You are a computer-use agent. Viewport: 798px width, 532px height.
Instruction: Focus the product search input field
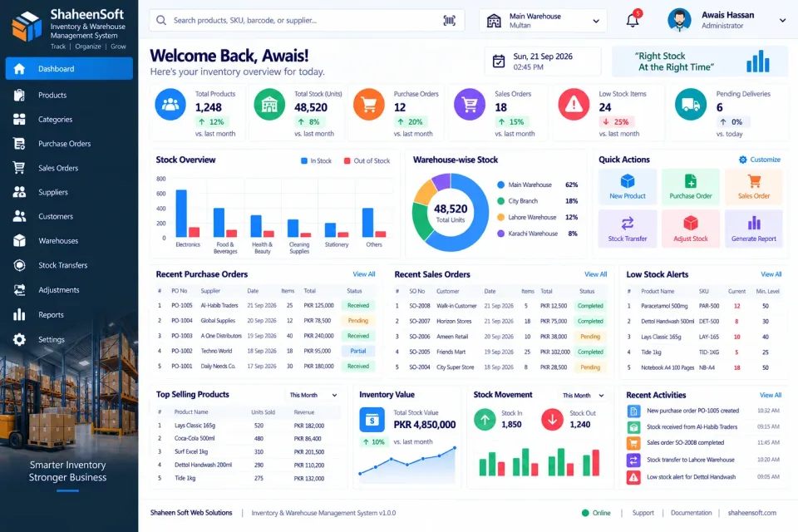click(x=307, y=20)
